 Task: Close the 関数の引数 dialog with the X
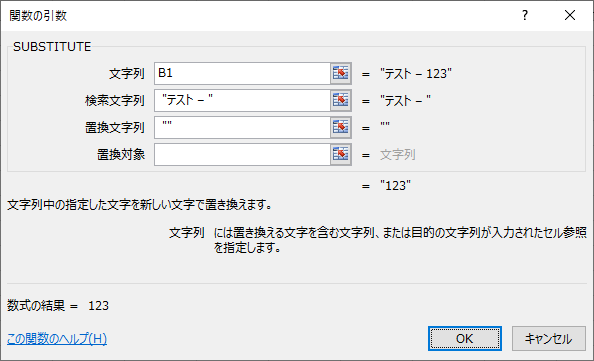coord(570,16)
